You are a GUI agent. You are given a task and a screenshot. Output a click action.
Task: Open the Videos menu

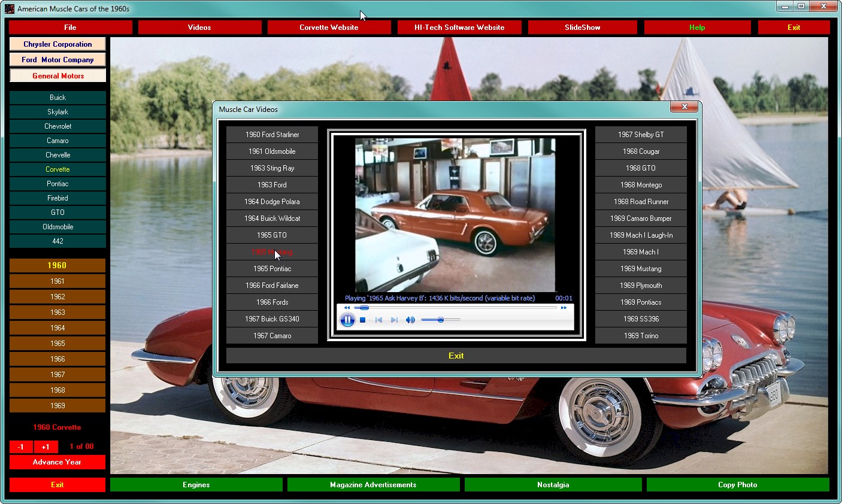[199, 28]
